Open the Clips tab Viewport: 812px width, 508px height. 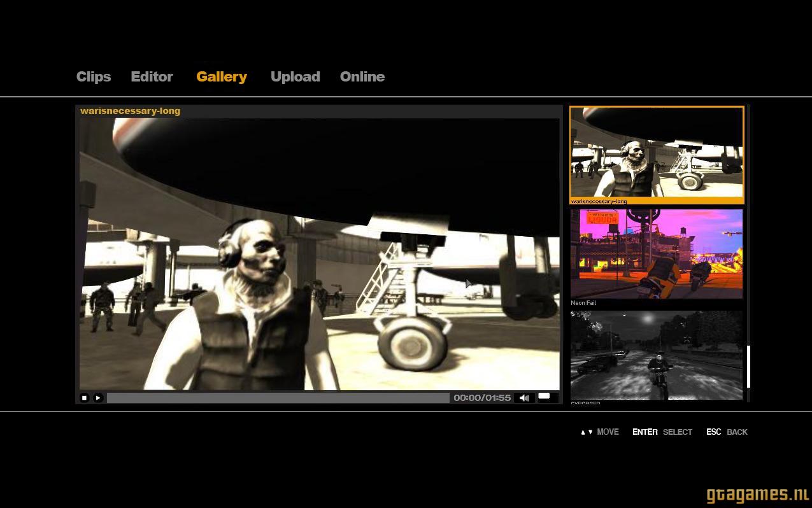tap(94, 76)
